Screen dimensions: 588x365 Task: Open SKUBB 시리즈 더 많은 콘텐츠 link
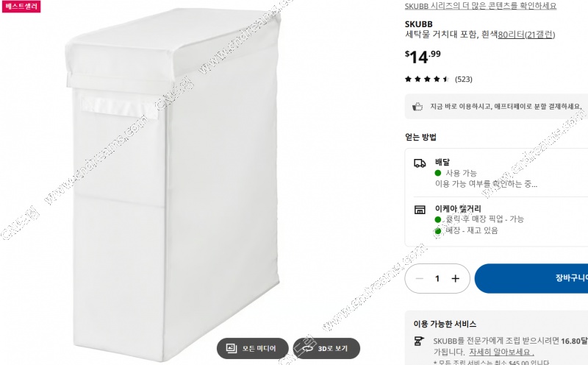point(481,6)
